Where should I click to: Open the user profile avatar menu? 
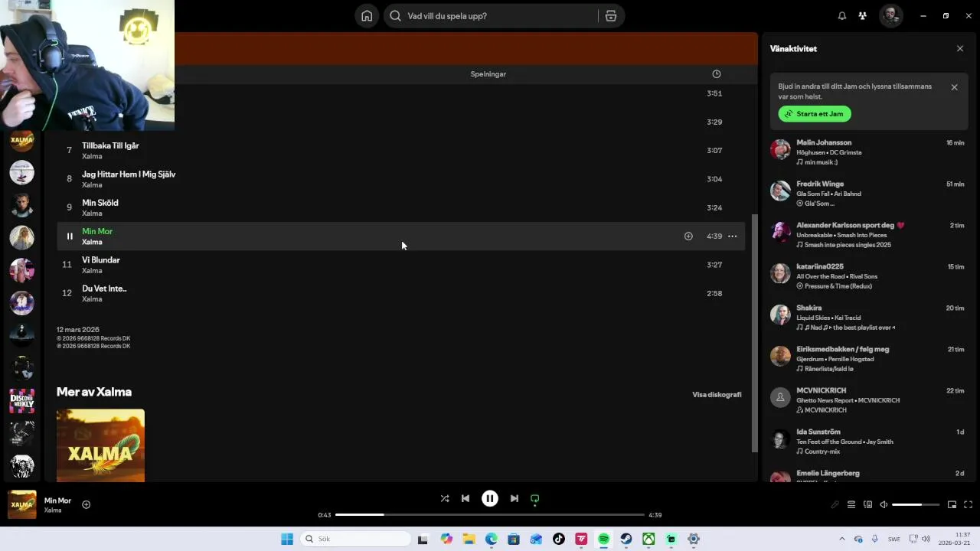tap(890, 16)
